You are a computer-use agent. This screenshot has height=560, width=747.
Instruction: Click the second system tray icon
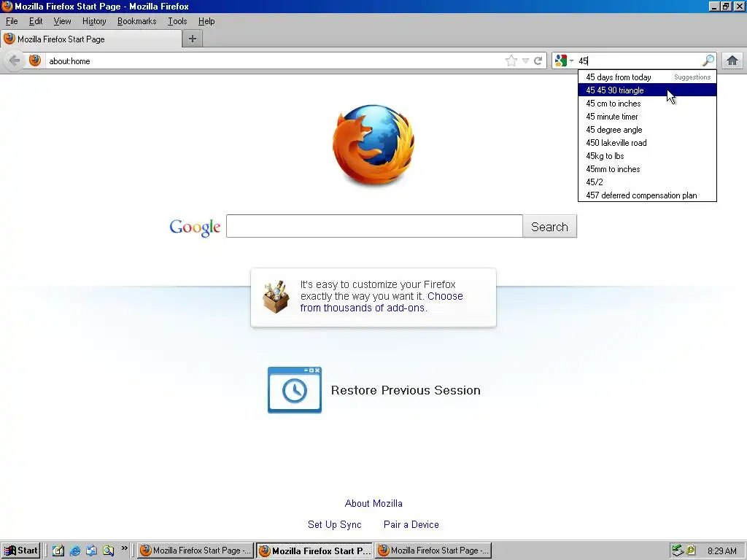point(691,551)
